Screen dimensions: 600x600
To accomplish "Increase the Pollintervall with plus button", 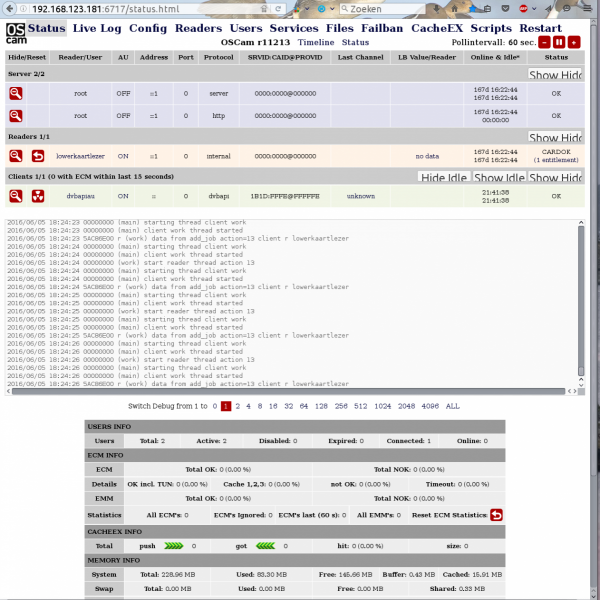I will [x=574, y=43].
